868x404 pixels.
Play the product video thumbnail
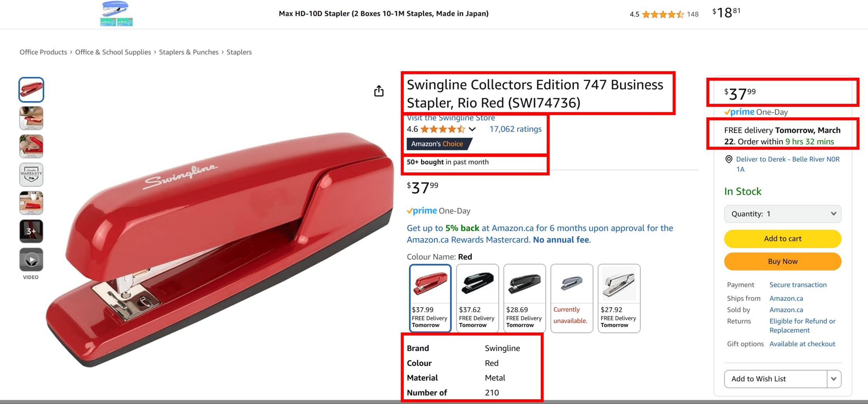pyautogui.click(x=31, y=260)
